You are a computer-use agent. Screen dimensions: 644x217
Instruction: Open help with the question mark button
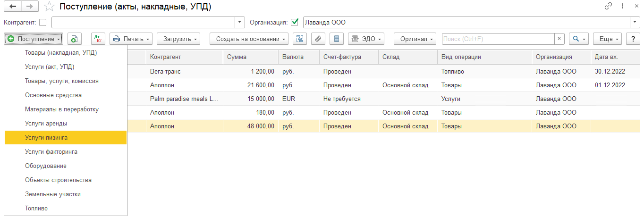pyautogui.click(x=633, y=39)
